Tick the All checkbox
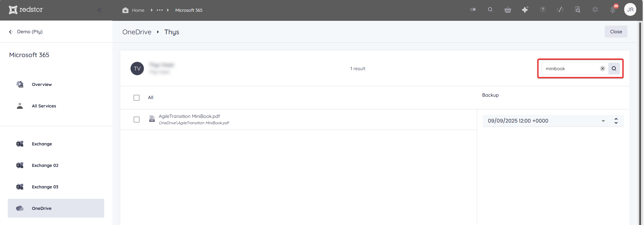This screenshot has height=225, width=644. pos(137,98)
